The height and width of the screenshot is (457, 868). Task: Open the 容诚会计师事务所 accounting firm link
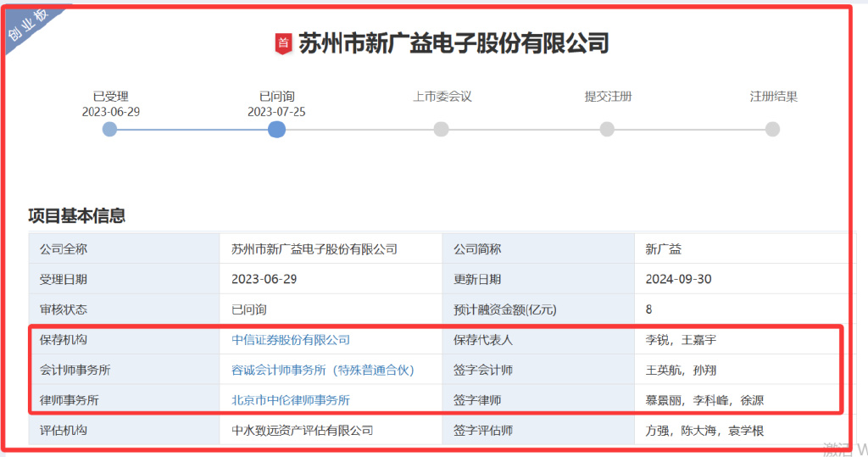[x=322, y=371]
